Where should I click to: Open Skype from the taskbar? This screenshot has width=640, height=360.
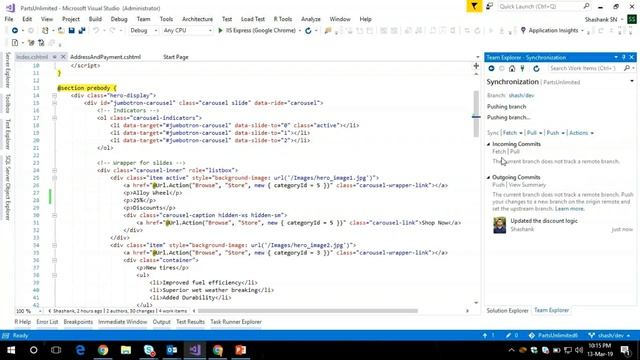point(149,350)
